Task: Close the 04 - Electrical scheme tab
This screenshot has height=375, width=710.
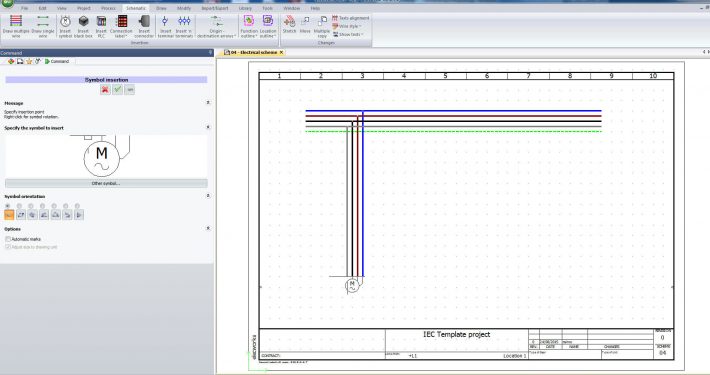Action: pyautogui.click(x=281, y=53)
